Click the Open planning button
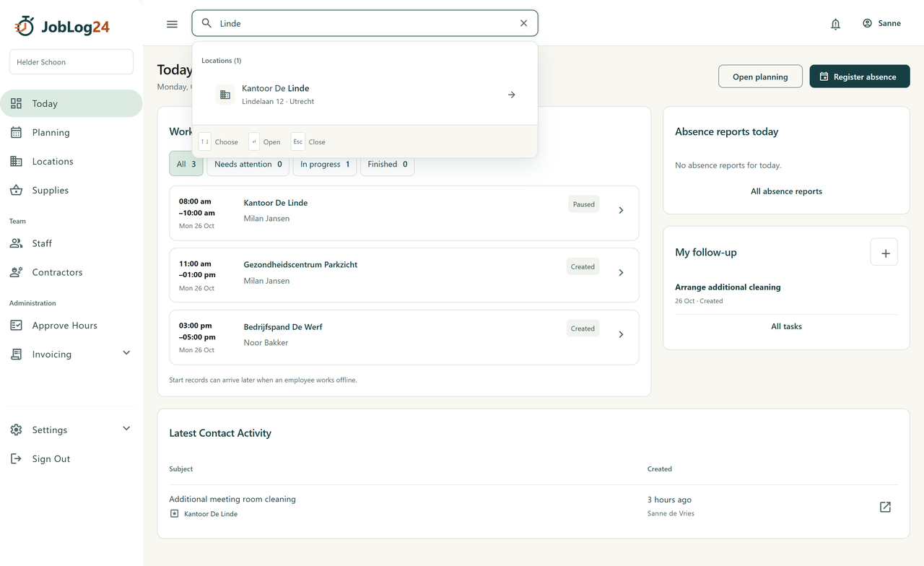This screenshot has width=924, height=566. click(x=760, y=77)
